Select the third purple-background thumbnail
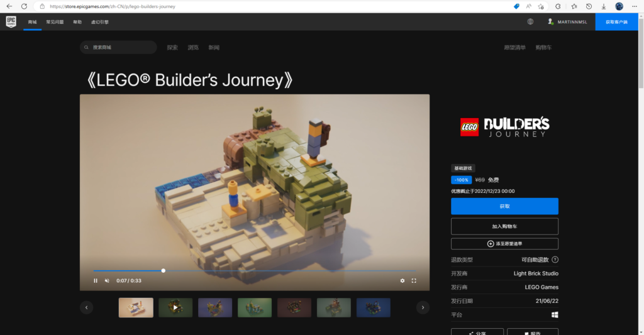This screenshot has height=335, width=644. (215, 307)
